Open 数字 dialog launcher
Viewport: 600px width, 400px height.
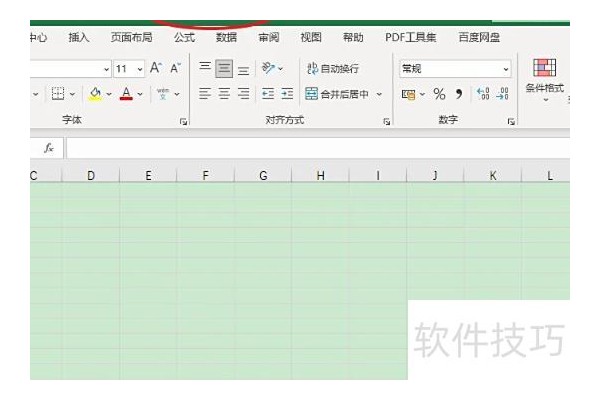[511, 122]
